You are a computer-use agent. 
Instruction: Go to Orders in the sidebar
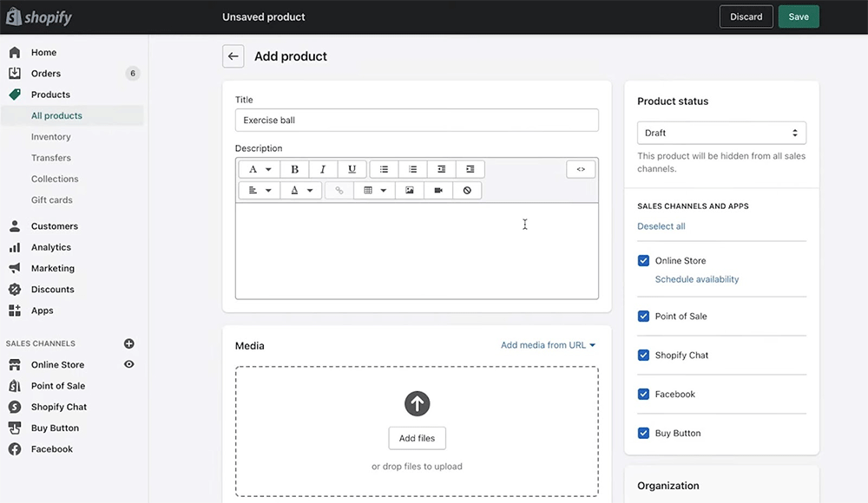click(46, 74)
